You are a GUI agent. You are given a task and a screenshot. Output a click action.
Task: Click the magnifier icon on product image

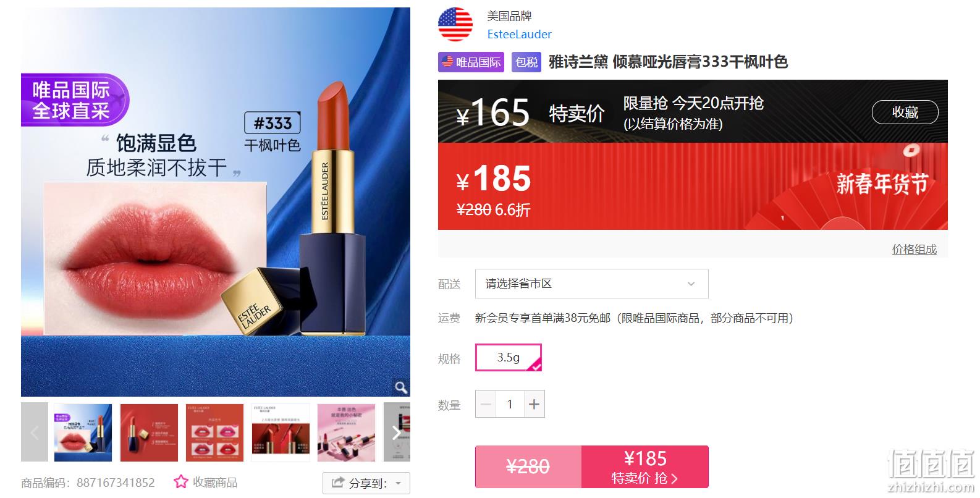point(401,387)
